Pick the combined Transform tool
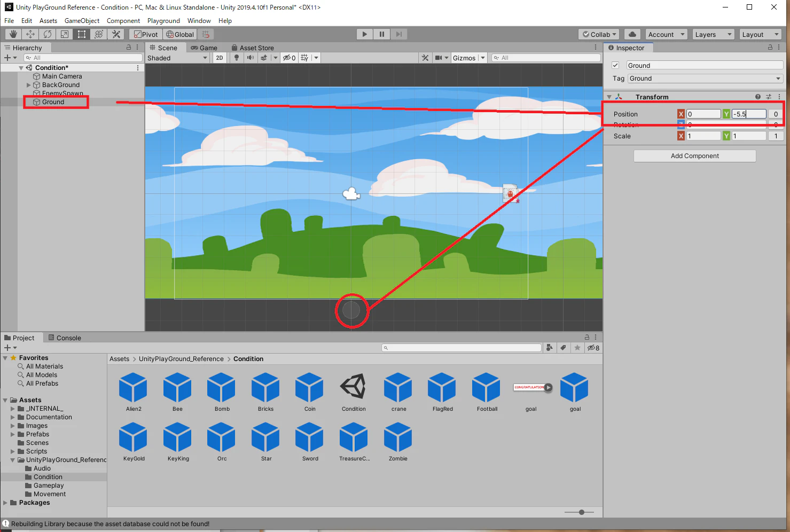790x532 pixels. pyautogui.click(x=99, y=34)
